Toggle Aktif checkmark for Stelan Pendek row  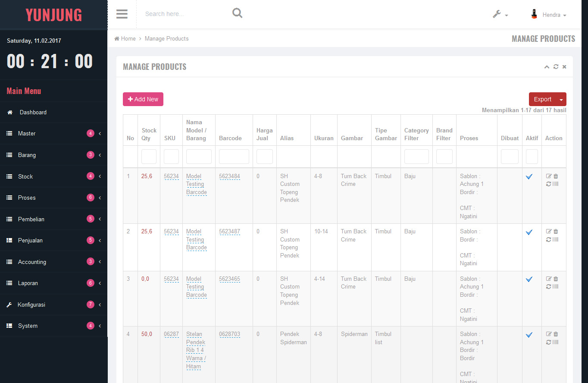[529, 335]
